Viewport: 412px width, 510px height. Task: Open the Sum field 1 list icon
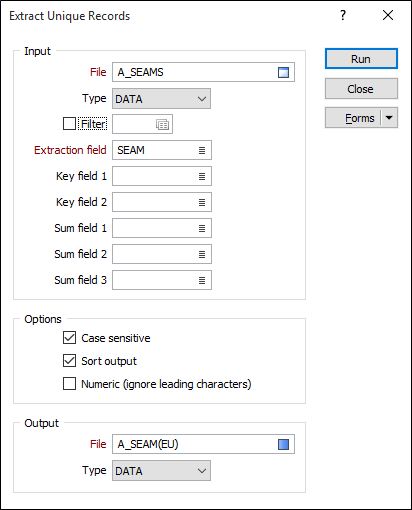pyautogui.click(x=202, y=228)
